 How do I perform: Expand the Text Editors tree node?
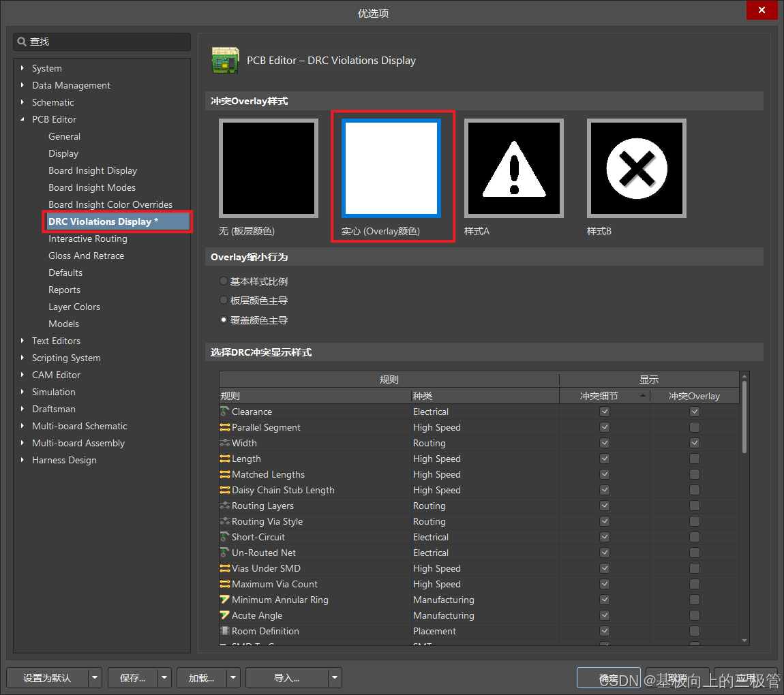[x=22, y=341]
